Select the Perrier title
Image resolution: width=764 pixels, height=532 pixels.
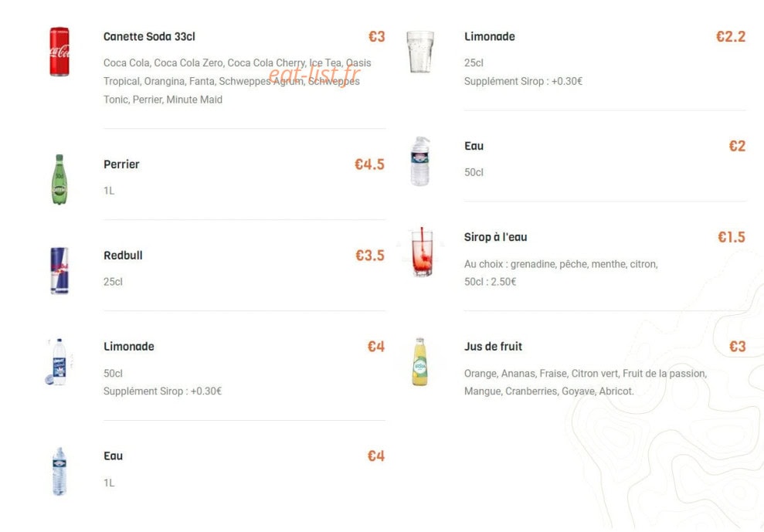pyautogui.click(x=121, y=164)
